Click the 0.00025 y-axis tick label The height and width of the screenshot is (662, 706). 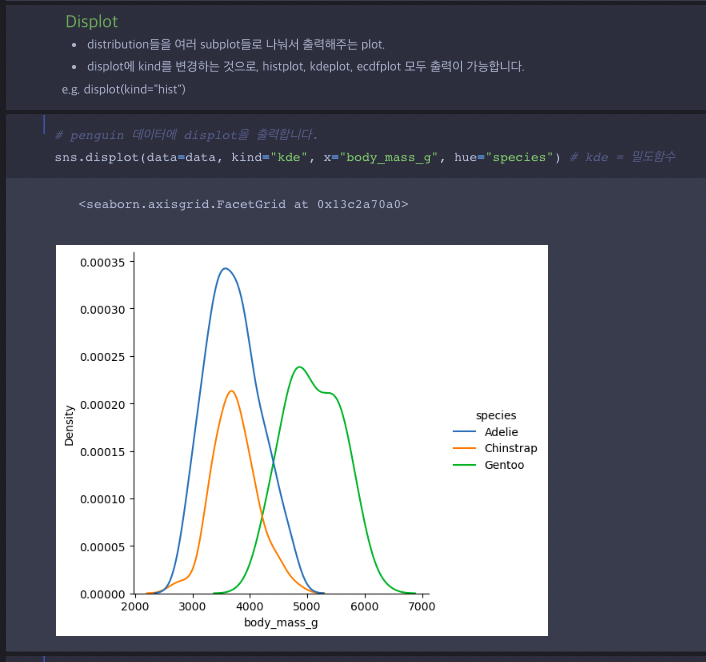tap(103, 357)
